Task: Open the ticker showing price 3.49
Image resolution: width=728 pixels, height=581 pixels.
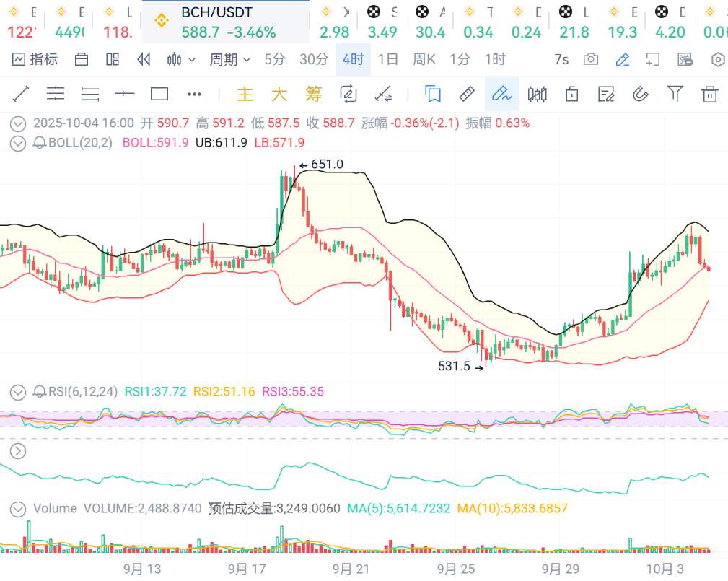Action: pyautogui.click(x=382, y=22)
